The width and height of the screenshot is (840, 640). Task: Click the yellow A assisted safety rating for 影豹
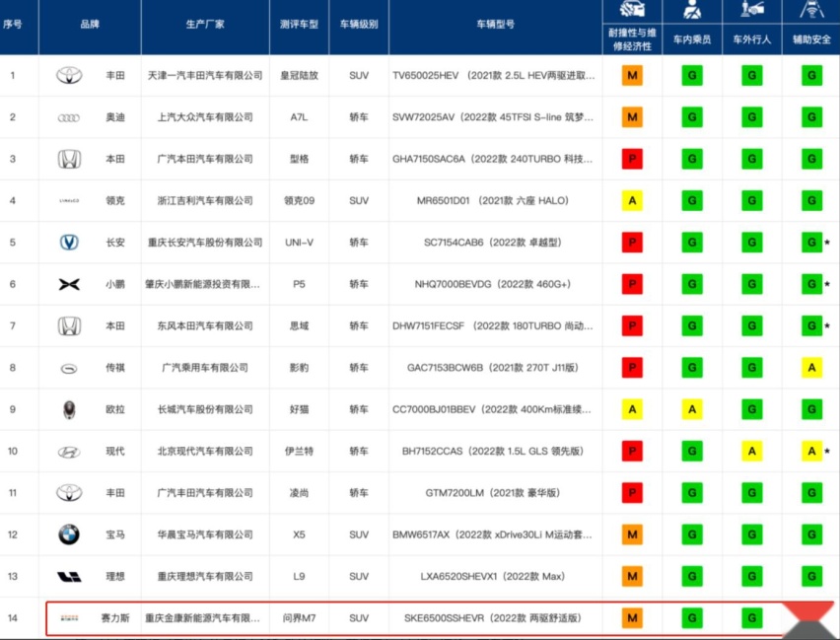[811, 368]
